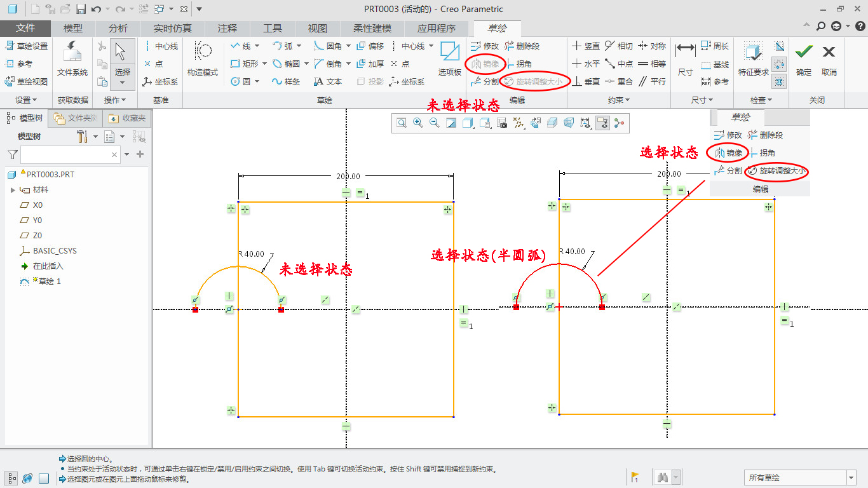Viewport: 868px width, 488px height.
Task: Open the 文件 menu tab
Action: (x=25, y=28)
